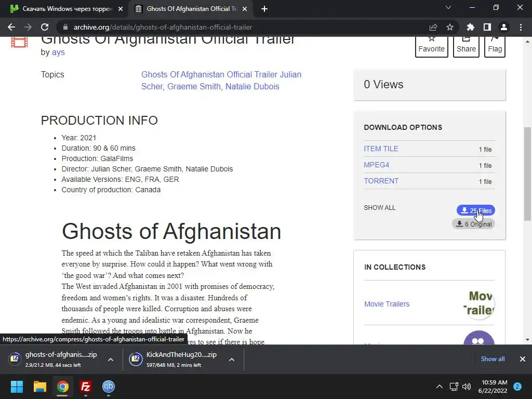Open Natalie Dubois topic link

252,87
